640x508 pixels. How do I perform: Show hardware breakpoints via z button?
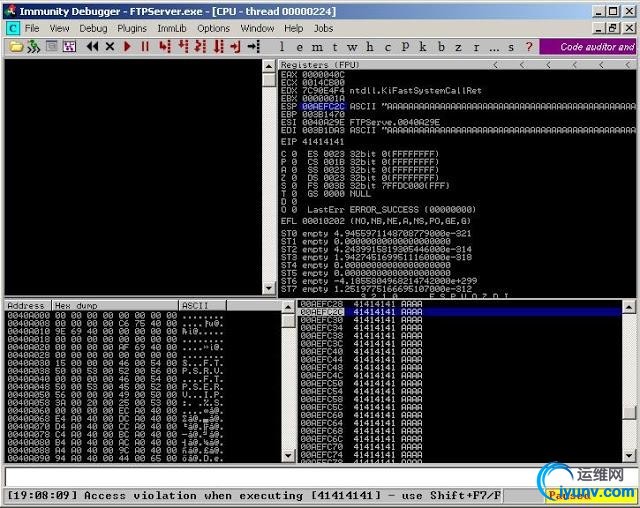coord(458,47)
